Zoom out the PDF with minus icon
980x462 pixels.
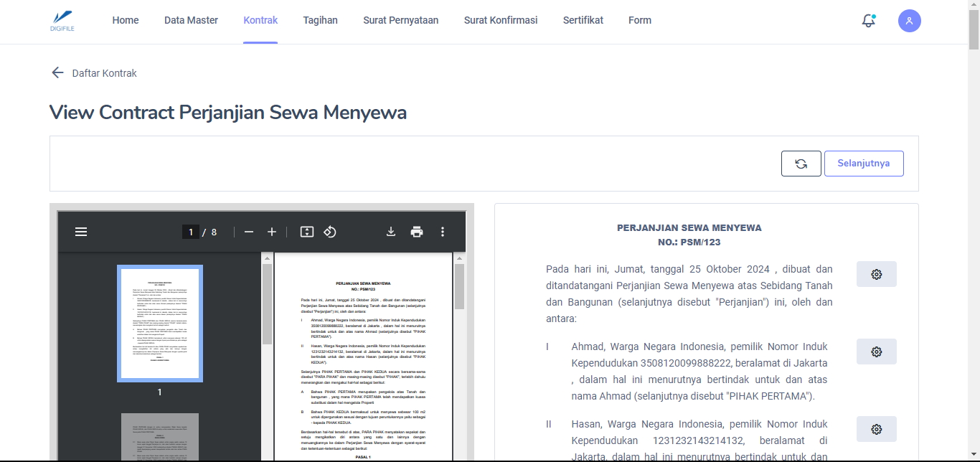pyautogui.click(x=249, y=232)
